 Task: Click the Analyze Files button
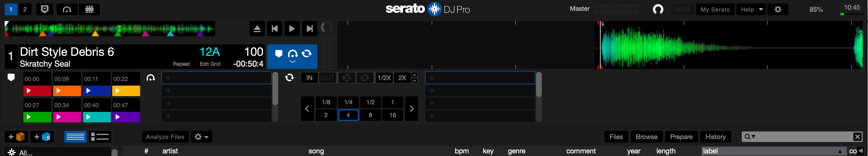(x=165, y=137)
